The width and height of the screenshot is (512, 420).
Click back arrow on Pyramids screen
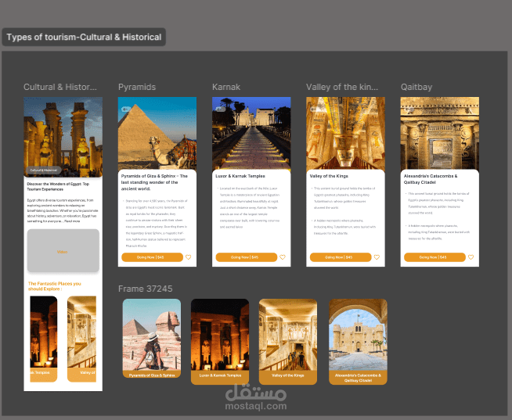point(126,109)
